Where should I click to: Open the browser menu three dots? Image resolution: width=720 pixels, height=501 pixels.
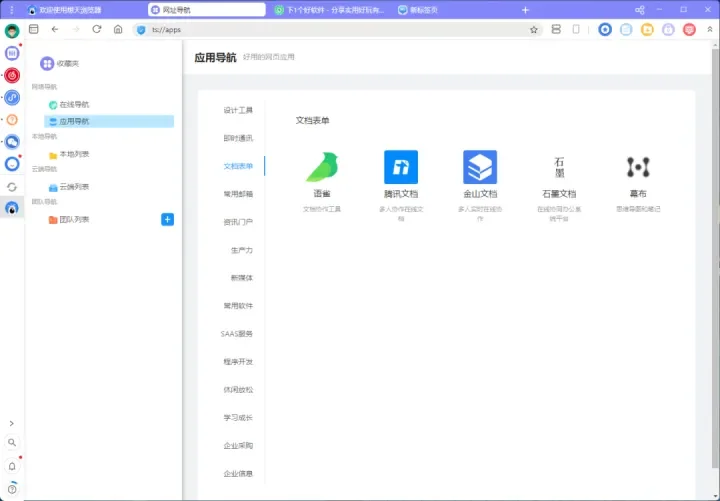tap(12, 10)
